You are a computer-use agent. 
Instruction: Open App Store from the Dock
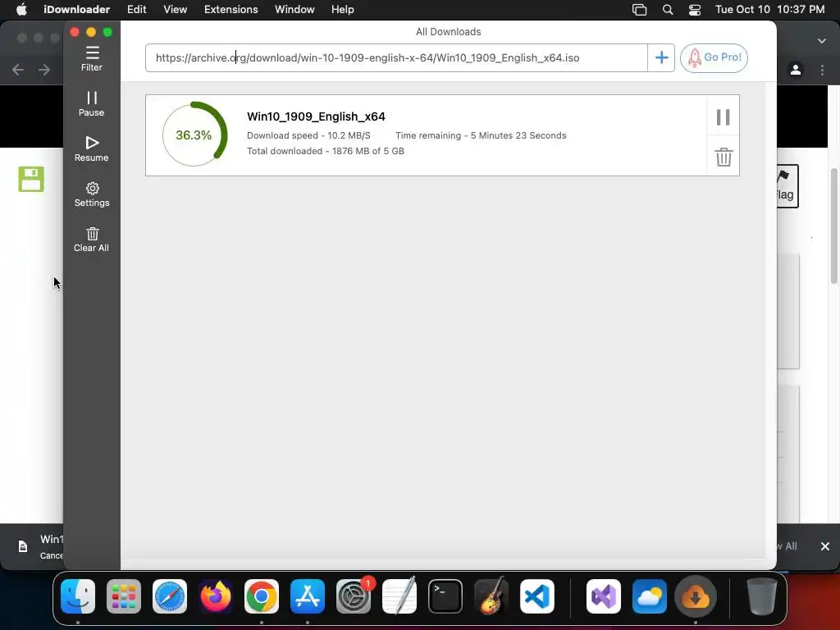308,596
